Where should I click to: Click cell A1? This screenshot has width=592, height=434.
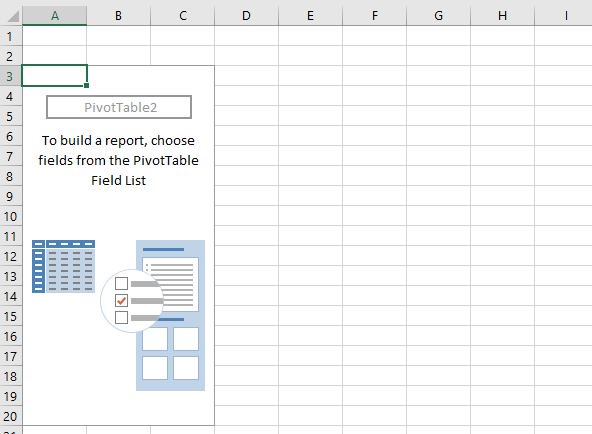(x=55, y=36)
